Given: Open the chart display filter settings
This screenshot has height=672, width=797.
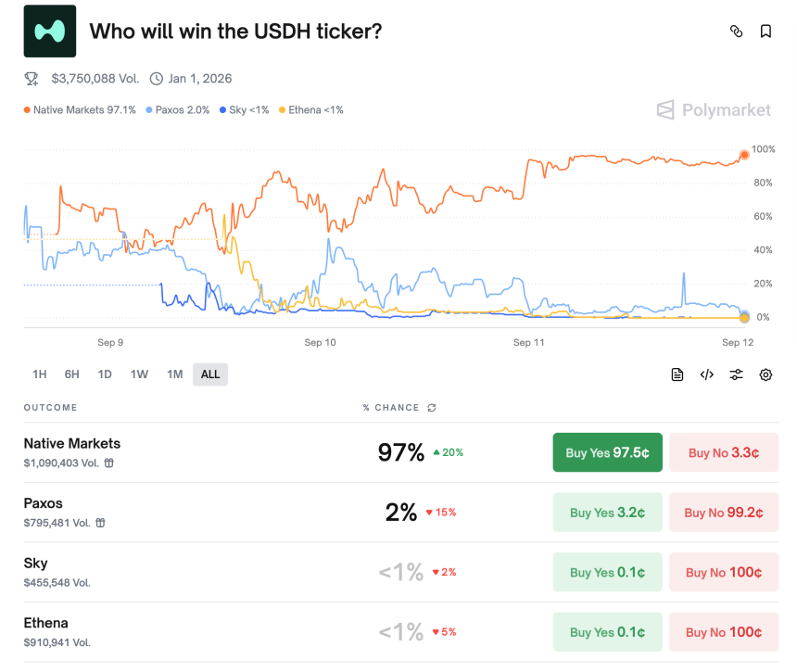Looking at the screenshot, I should point(736,374).
